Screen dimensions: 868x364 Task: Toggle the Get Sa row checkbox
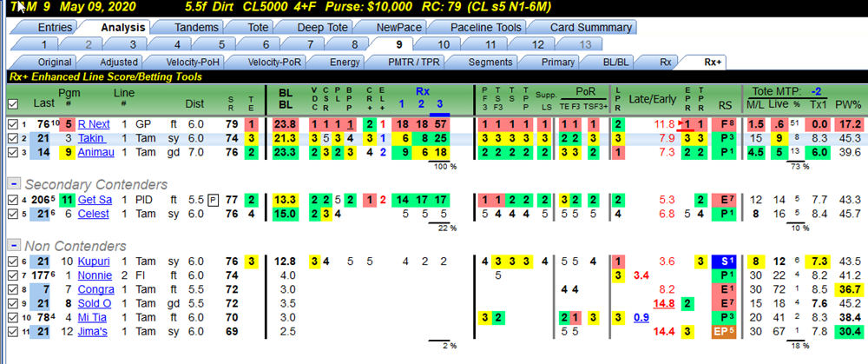[x=13, y=200]
